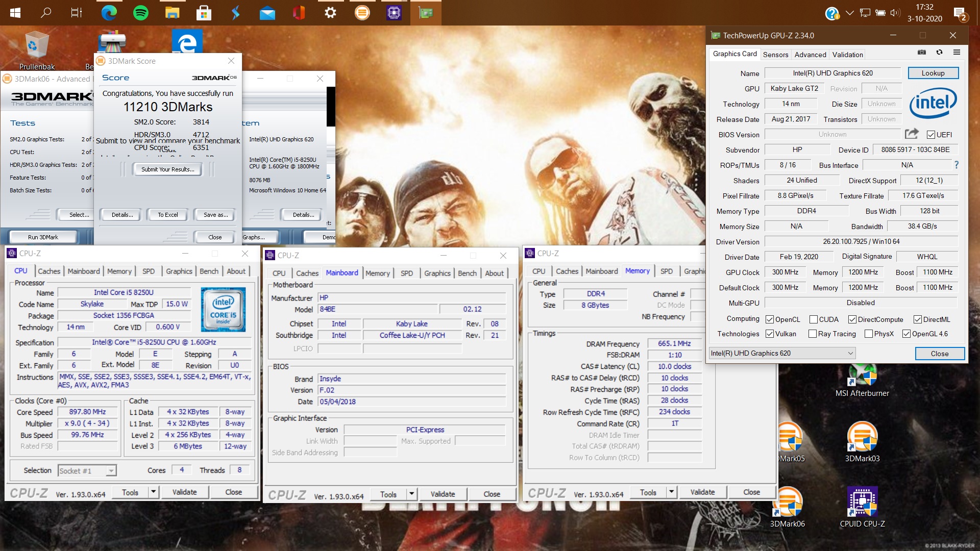Switch to Validation tab in GPU-Z
Viewport: 980px width, 551px height.
point(847,55)
